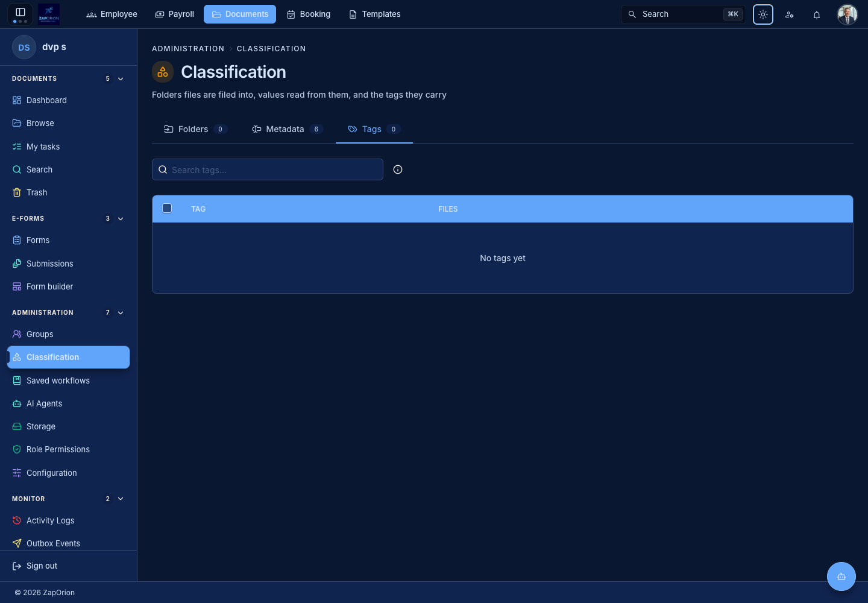This screenshot has height=603, width=868.
Task: Open Trash in sidebar
Action: [x=68, y=192]
